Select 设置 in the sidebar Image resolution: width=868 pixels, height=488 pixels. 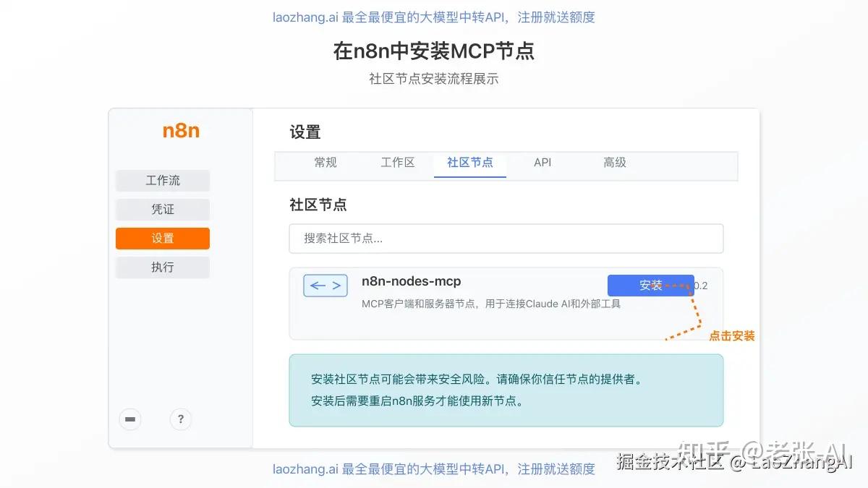(x=162, y=238)
